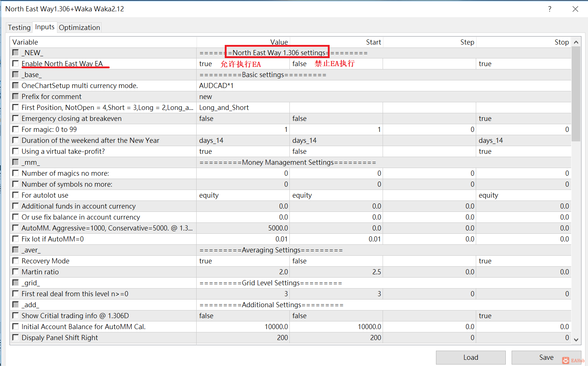Select the Prefix for comment value 'new'
The width and height of the screenshot is (588, 366).
coord(384,96)
